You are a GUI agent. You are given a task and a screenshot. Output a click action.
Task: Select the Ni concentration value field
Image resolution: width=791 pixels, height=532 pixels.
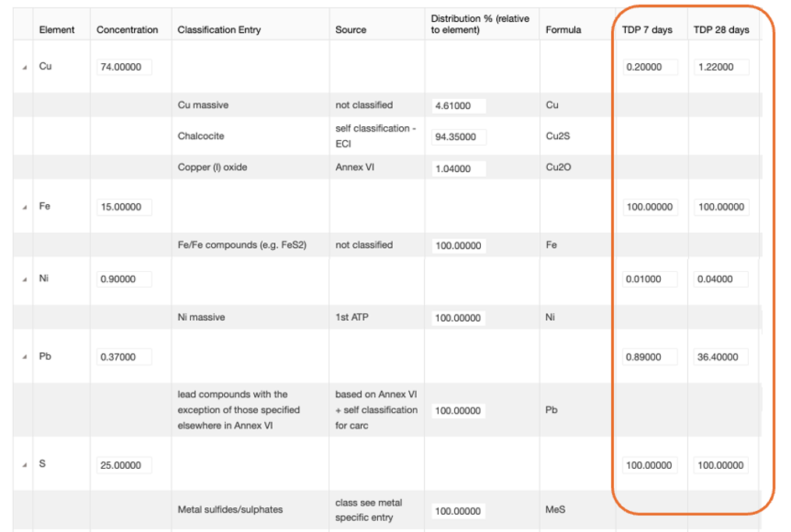pyautogui.click(x=124, y=279)
